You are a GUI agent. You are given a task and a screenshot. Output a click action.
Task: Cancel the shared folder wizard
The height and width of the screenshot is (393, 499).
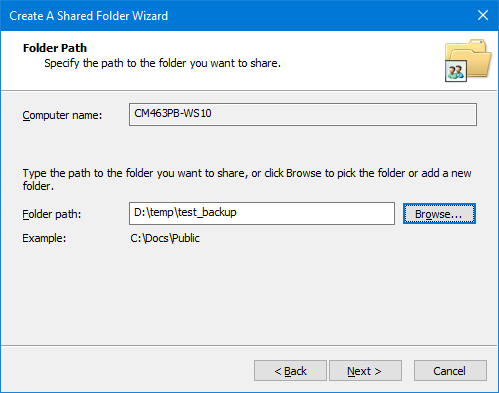[x=450, y=371]
